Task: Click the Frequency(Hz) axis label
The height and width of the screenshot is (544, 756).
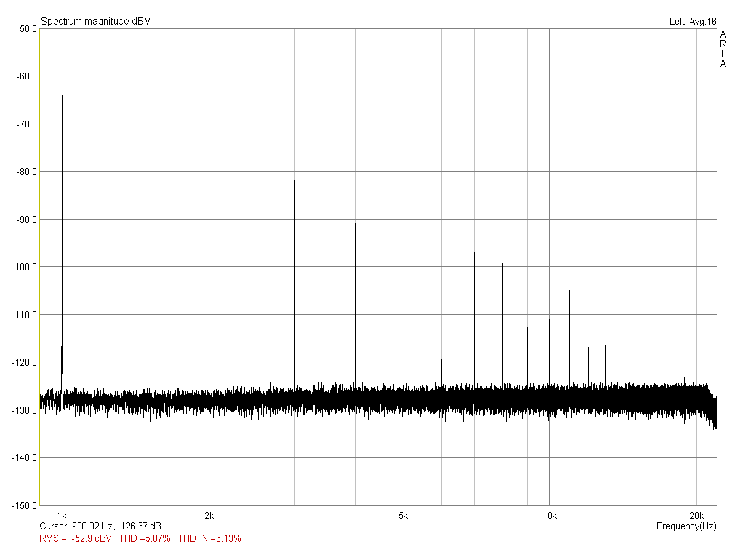Action: [x=686, y=527]
